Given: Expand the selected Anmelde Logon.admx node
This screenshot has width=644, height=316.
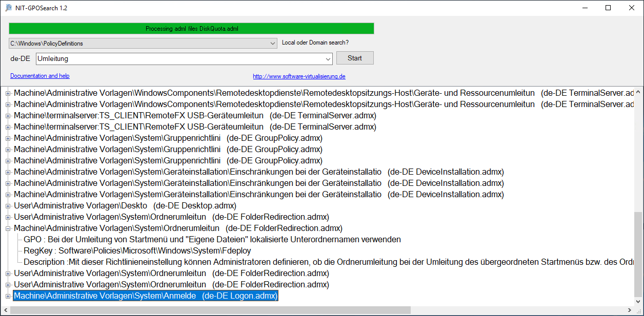Looking at the screenshot, I should (x=8, y=296).
